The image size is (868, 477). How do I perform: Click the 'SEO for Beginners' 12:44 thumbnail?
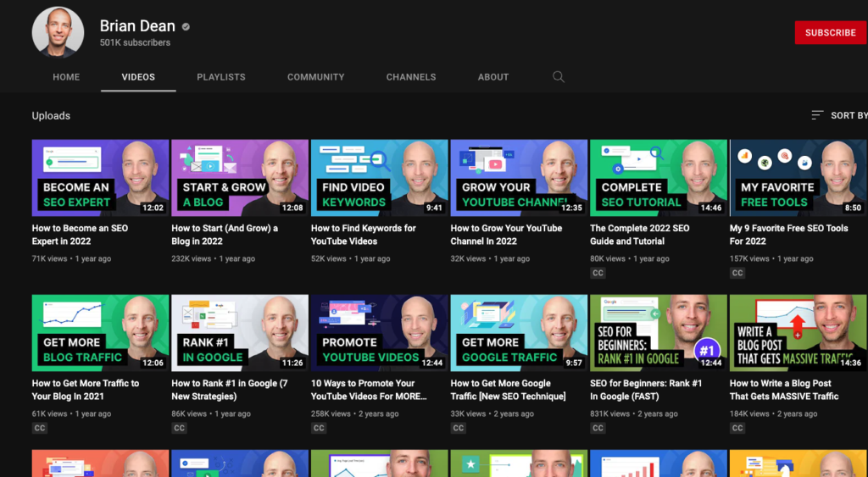pyautogui.click(x=658, y=333)
